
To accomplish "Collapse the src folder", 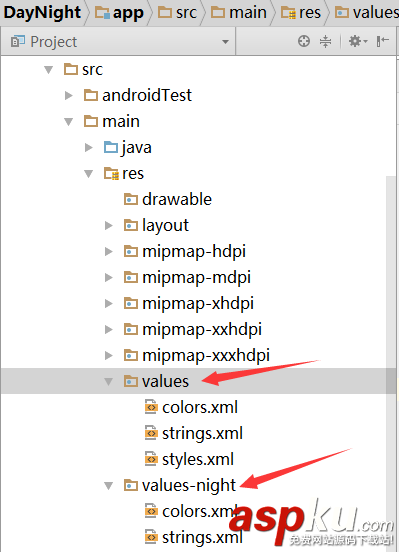I will 49,69.
